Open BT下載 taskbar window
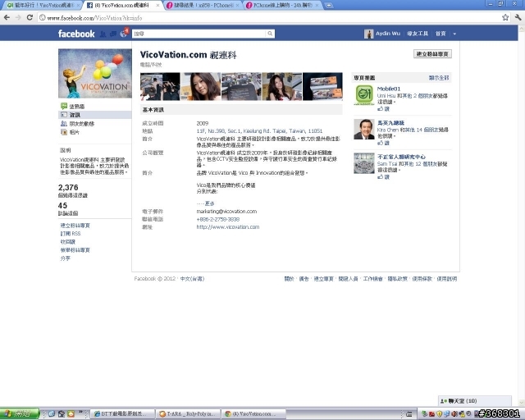Image resolution: width=525 pixels, height=420 pixels. pos(124,414)
